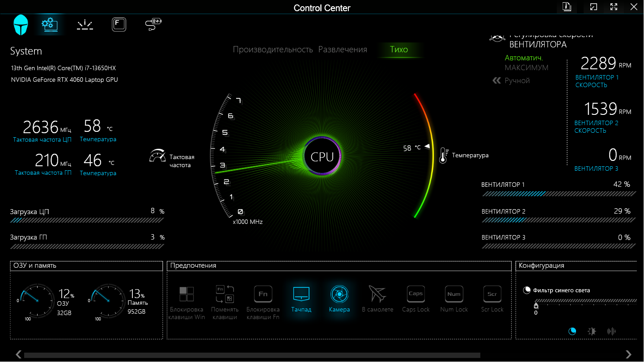Image resolution: width=644 pixels, height=362 pixels.
Task: Open the F key macro tab icon
Action: pyautogui.click(x=119, y=24)
